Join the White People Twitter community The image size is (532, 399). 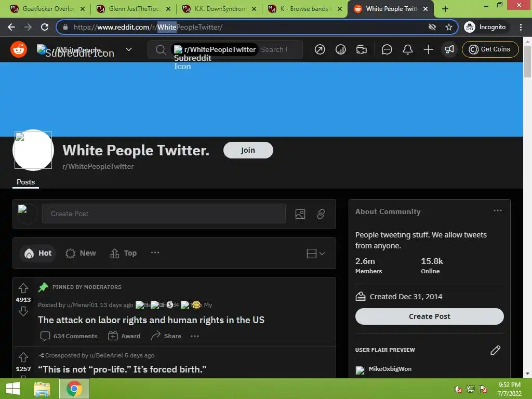pyautogui.click(x=248, y=150)
